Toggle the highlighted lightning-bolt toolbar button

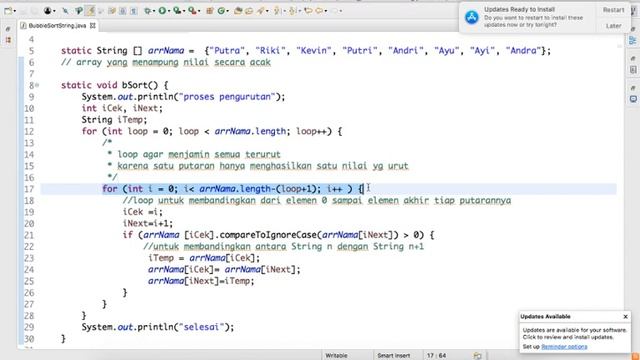point(91,11)
